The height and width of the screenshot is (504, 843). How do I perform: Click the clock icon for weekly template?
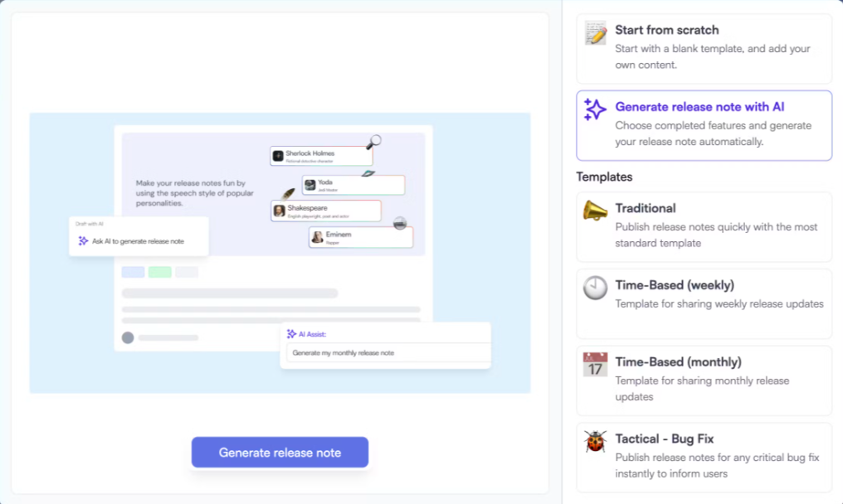595,288
